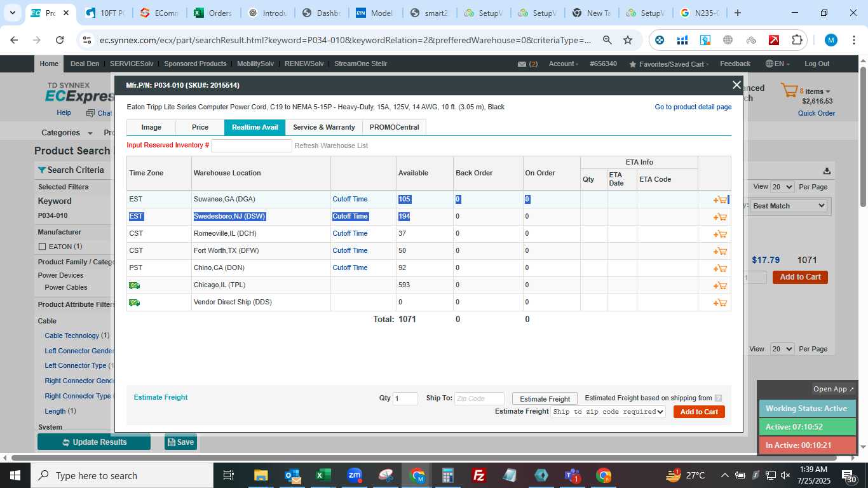The image size is (868, 488).
Task: Go to Deal Den in the navigation
Action: click(x=85, y=64)
